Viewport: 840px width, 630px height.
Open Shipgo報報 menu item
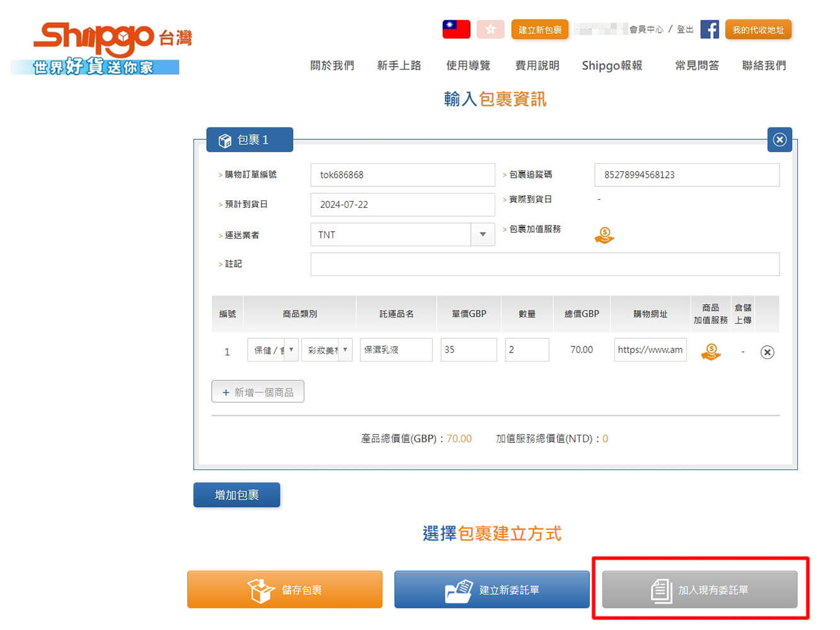click(x=612, y=66)
